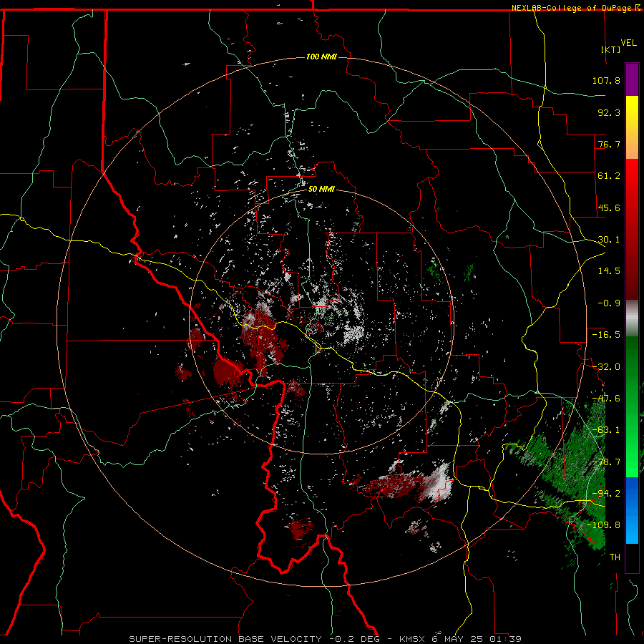Click the 14.5 legend value
644x644 pixels.
pyautogui.click(x=609, y=271)
